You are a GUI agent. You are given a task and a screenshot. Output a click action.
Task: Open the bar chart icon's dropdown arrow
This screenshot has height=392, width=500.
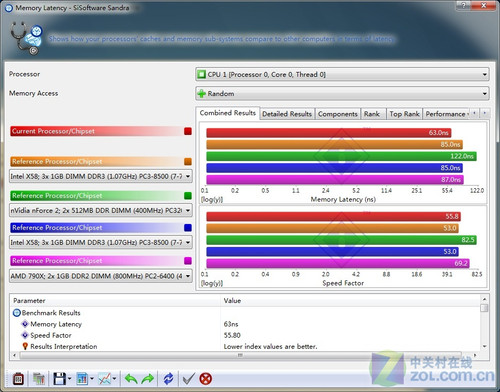(x=92, y=379)
